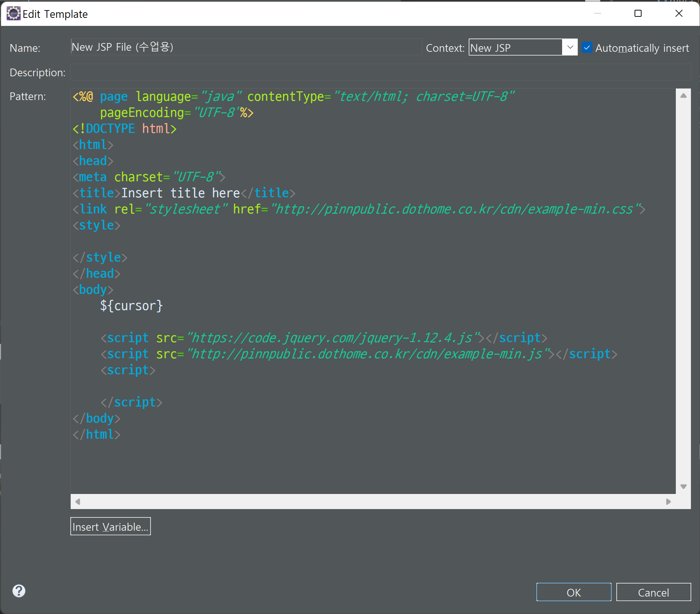The image size is (700, 614).
Task: Confirm with the OK button
Action: click(x=574, y=592)
